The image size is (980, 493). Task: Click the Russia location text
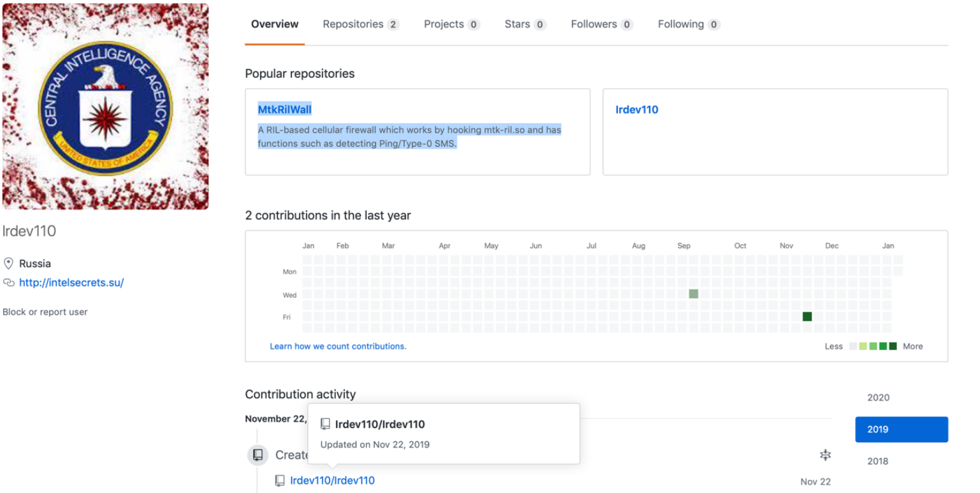(x=35, y=263)
